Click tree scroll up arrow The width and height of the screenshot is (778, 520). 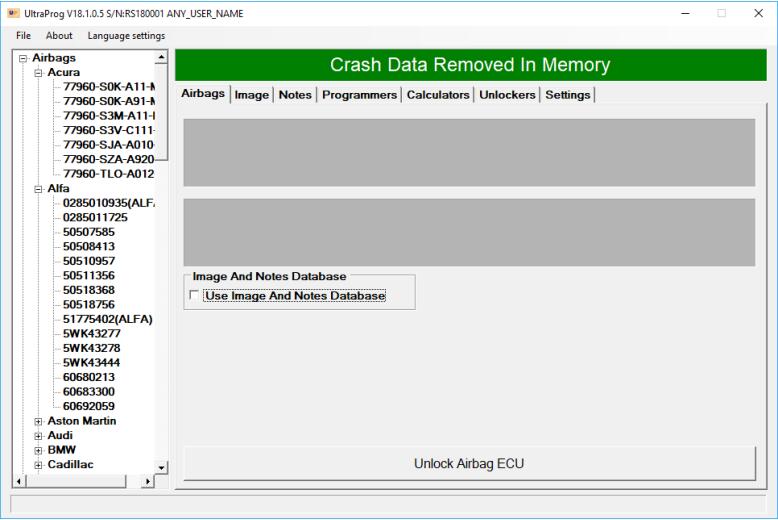click(x=161, y=58)
